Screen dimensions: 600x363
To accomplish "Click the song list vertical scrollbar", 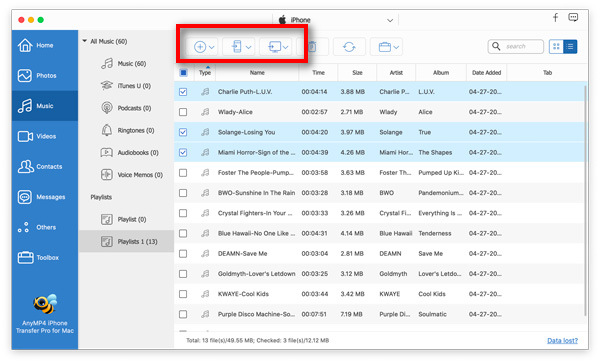I will [x=586, y=201].
